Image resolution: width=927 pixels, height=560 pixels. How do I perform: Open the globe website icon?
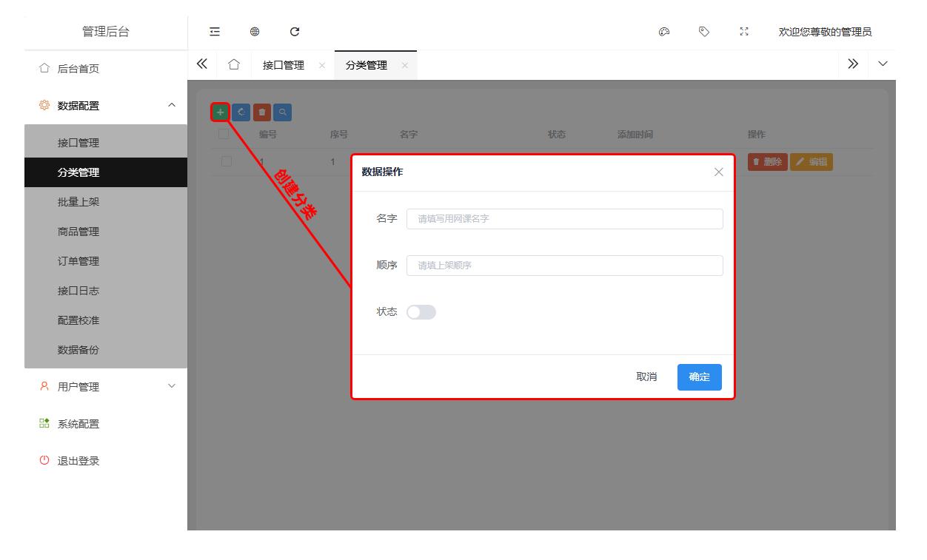coord(255,32)
